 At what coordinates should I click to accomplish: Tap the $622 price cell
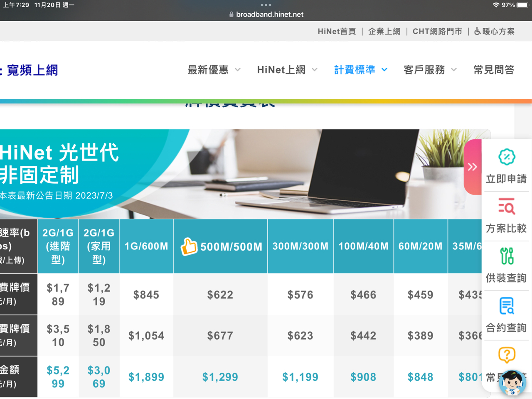pos(220,295)
